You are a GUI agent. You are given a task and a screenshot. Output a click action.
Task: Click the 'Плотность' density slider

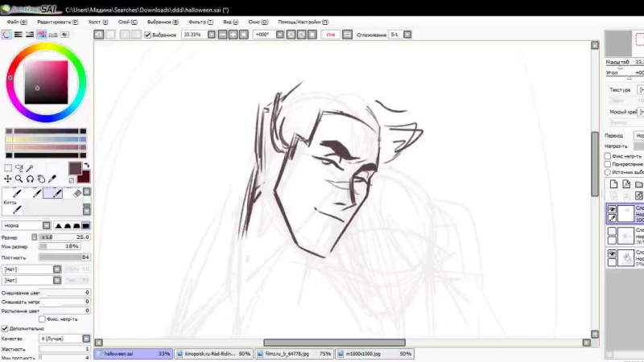tap(63, 257)
